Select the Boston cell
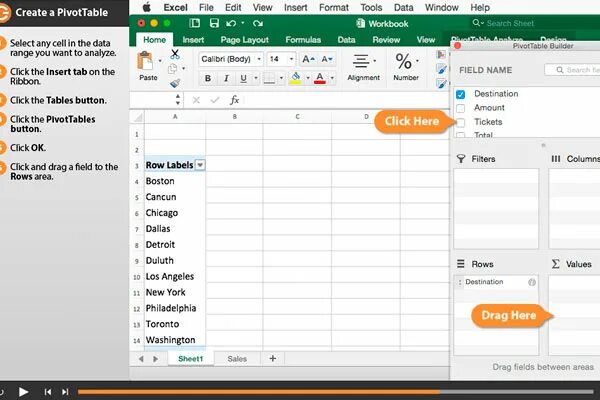 tap(175, 181)
